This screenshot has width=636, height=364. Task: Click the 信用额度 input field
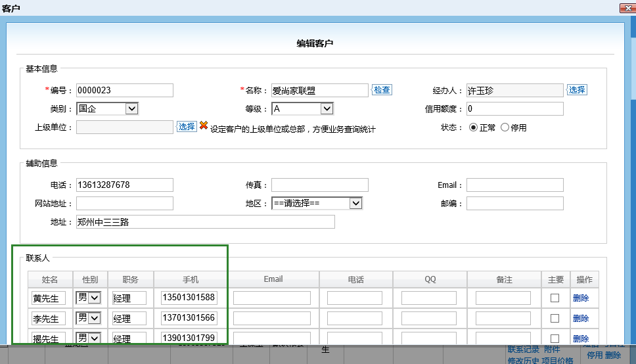click(x=514, y=108)
